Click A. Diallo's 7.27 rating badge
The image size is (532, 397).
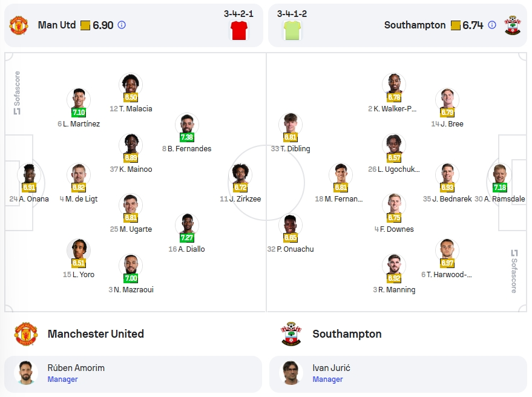pos(187,238)
